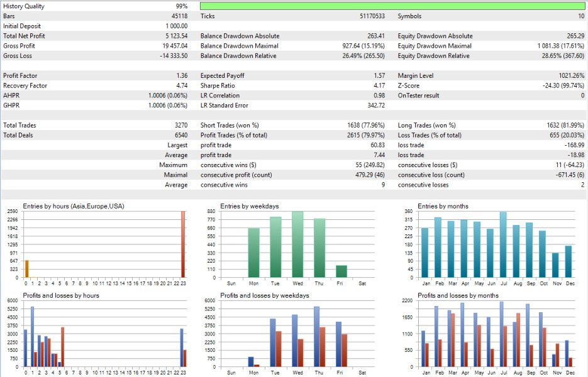
Task: Click the "LR Correlation" label
Action: pos(220,96)
